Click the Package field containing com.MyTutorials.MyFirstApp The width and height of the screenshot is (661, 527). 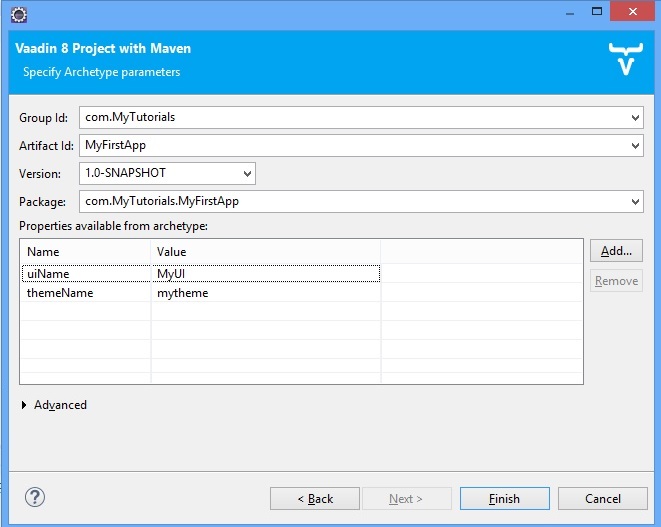(x=361, y=202)
